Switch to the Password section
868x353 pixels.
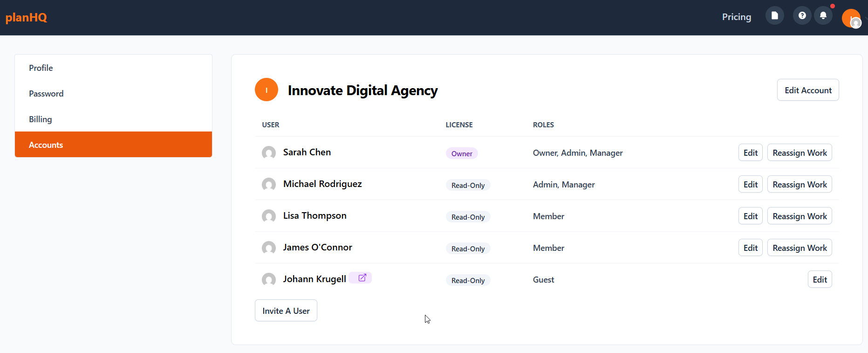click(46, 94)
